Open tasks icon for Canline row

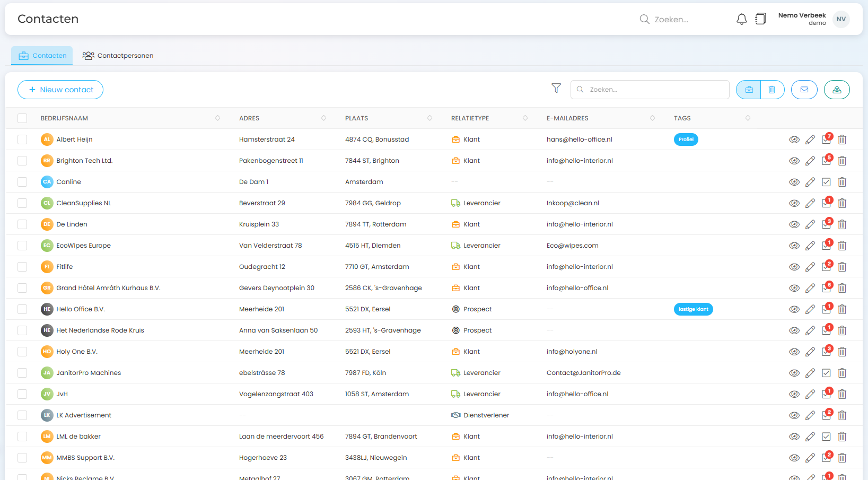click(x=826, y=182)
